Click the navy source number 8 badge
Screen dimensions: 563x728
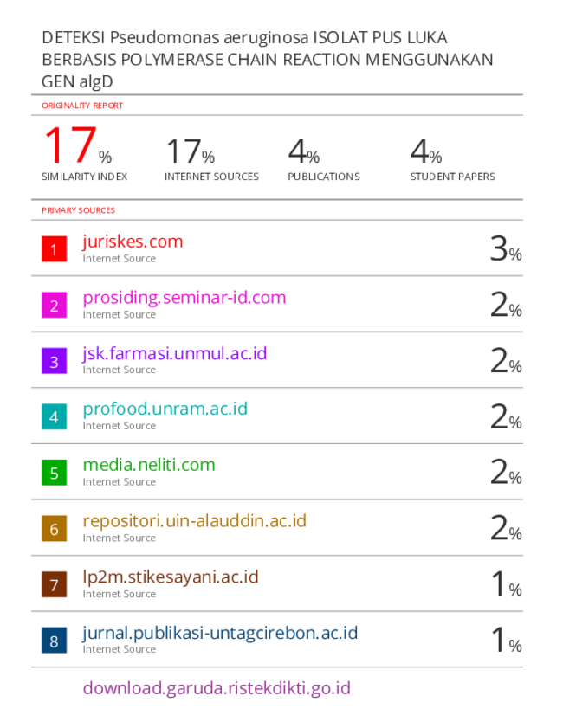(x=54, y=641)
